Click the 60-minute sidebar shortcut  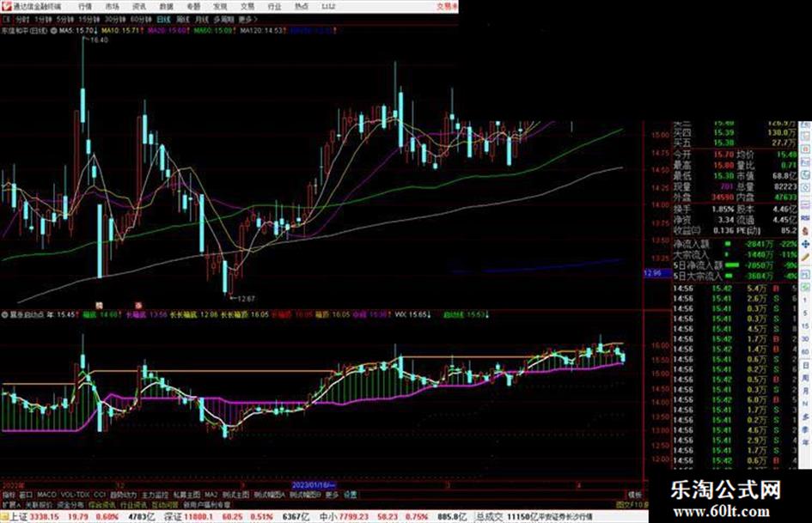(x=805, y=352)
